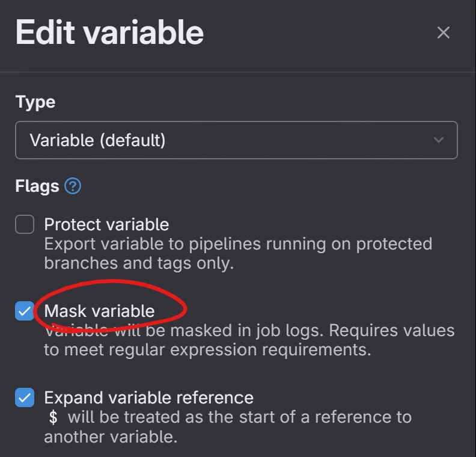Click the chevron arrow in Type field

(439, 140)
